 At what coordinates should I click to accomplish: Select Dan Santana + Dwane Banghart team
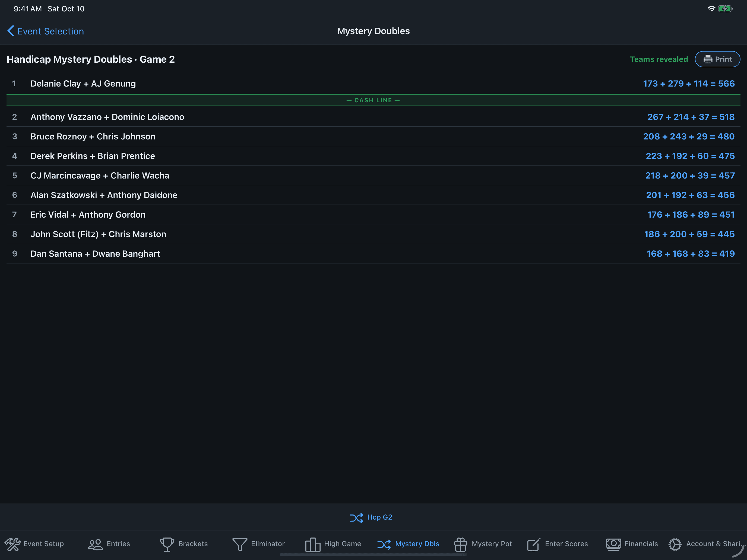pos(373,254)
